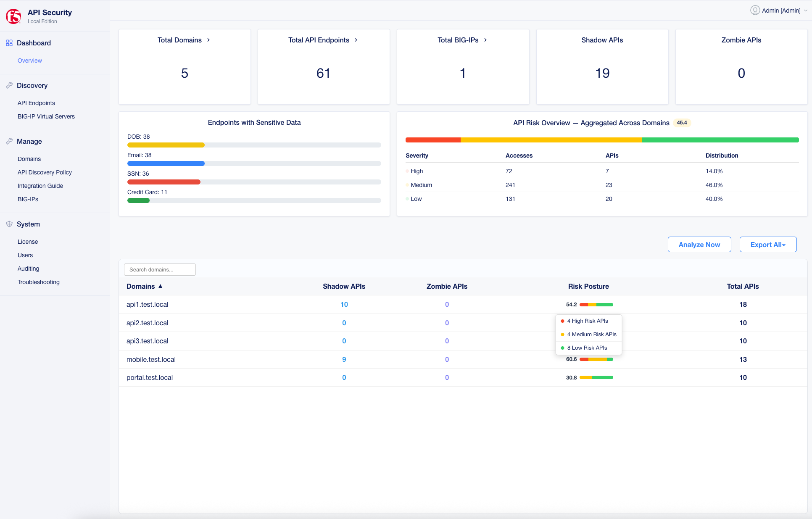Open the Users page

pos(25,255)
